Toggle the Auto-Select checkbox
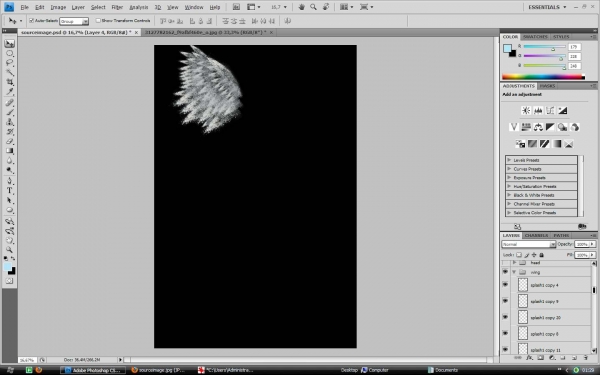The image size is (600, 375). (31, 21)
